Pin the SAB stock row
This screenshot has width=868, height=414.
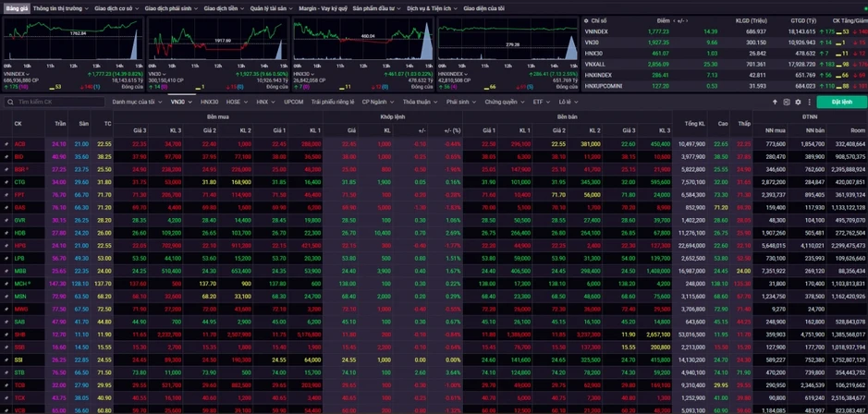click(6, 322)
